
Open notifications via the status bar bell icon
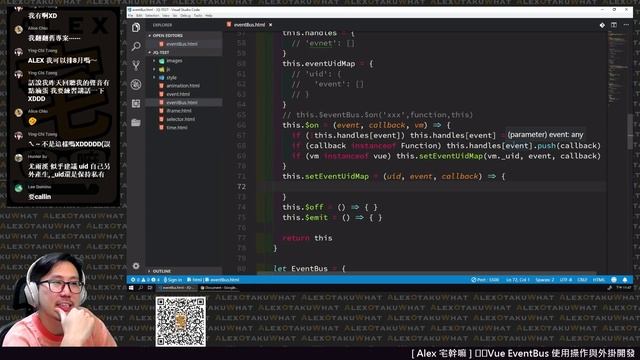pyautogui.click(x=625, y=280)
